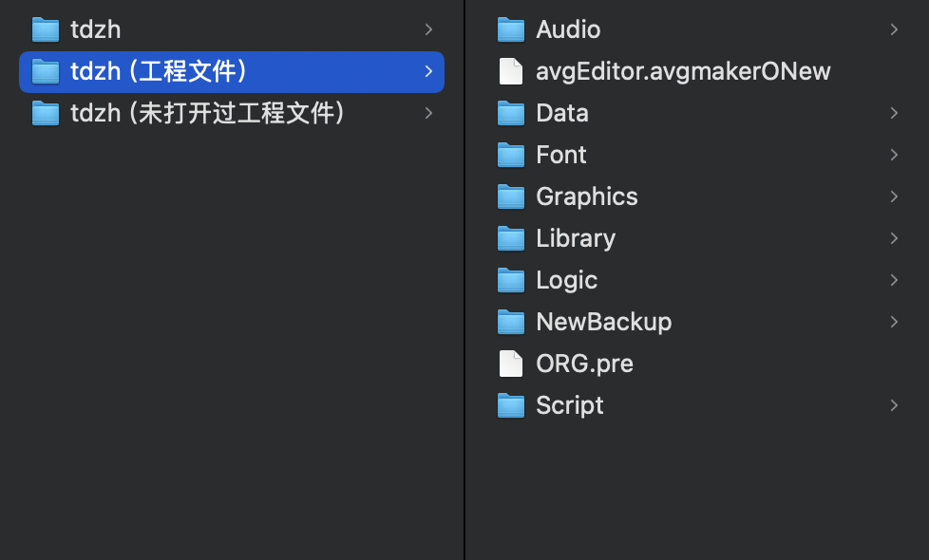Expand the Library folder chevron
This screenshot has height=560, width=929.
(x=894, y=238)
